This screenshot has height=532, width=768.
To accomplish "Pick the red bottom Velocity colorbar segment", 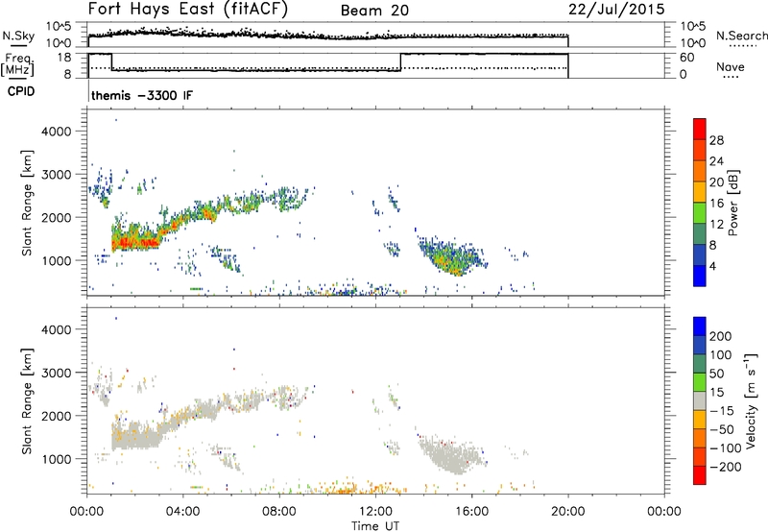I will (700, 475).
